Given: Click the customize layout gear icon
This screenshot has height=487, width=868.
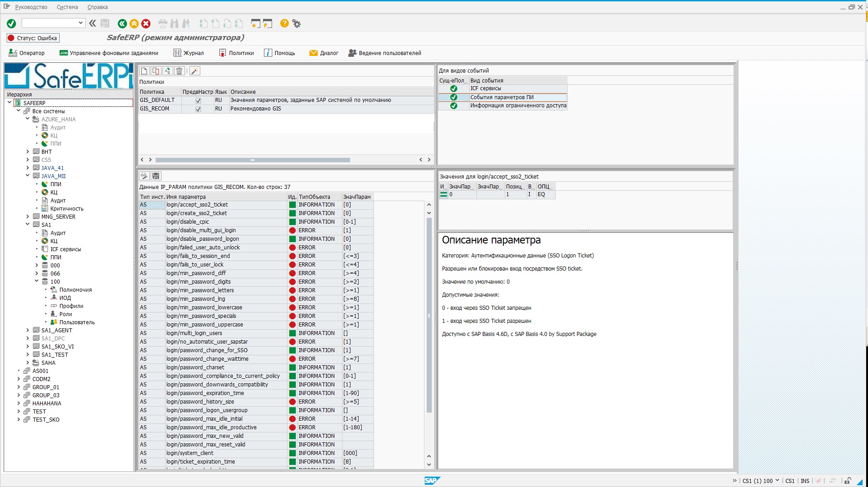Looking at the screenshot, I should [x=296, y=23].
